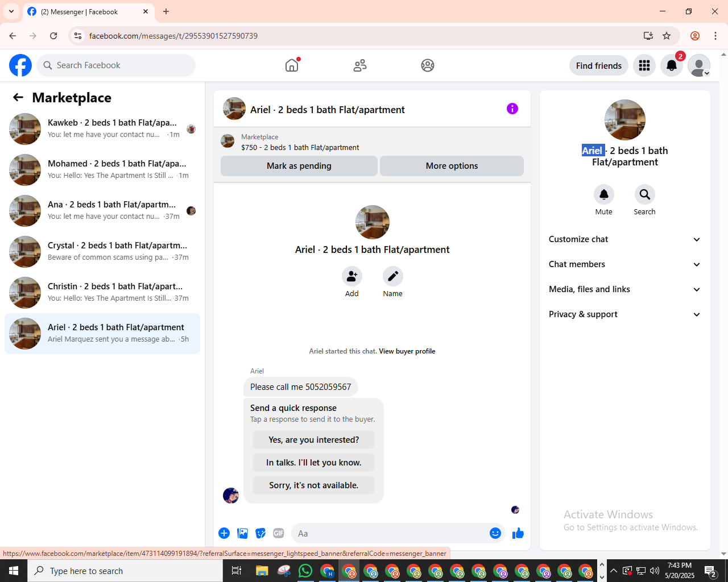The height and width of the screenshot is (582, 728).
Task: Open listing thumbnail in right info panel
Action: click(x=625, y=120)
